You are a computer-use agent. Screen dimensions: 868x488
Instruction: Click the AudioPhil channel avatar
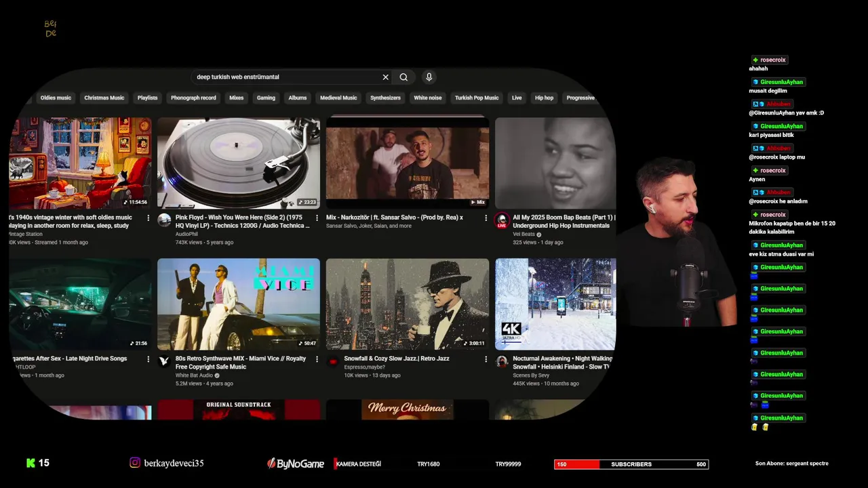tap(164, 220)
